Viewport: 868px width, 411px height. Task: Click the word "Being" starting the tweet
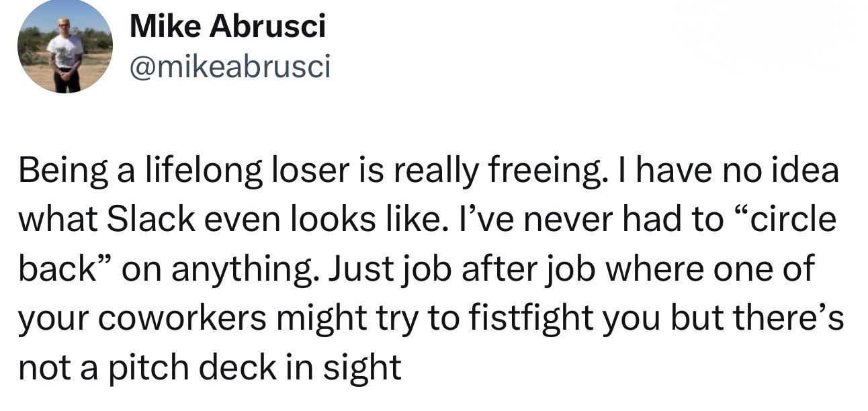(58, 171)
